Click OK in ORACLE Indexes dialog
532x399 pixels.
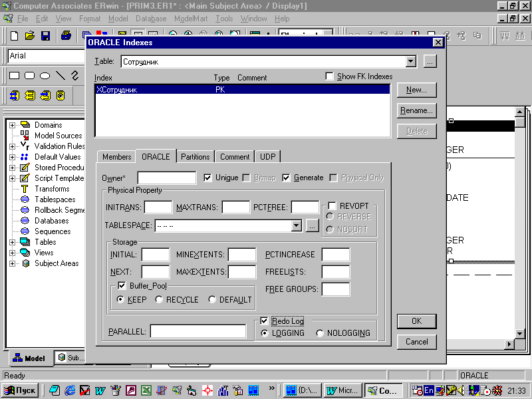417,321
